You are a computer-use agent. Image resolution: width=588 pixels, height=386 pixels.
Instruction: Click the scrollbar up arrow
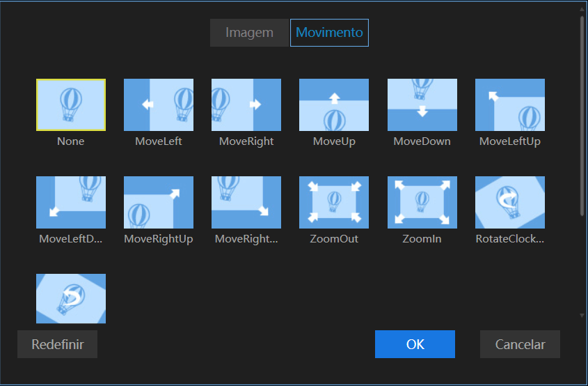click(582, 9)
